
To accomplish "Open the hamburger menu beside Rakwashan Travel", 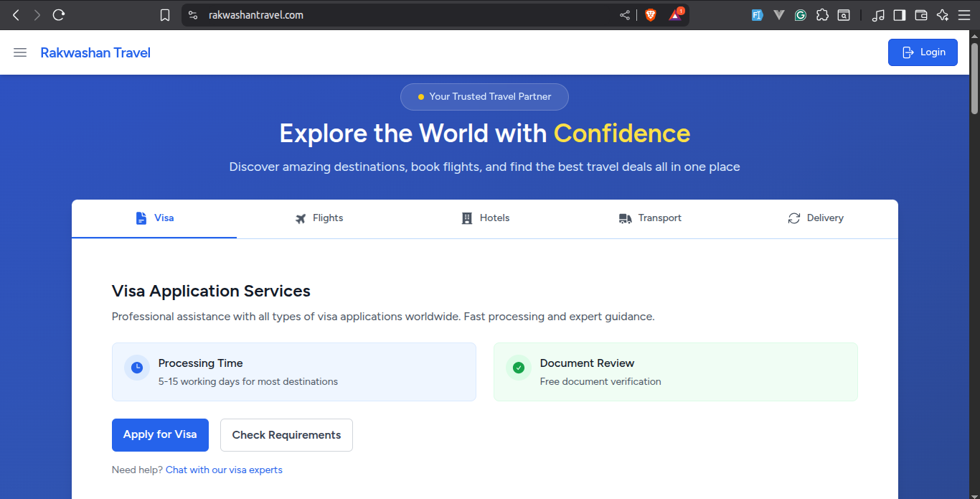I will (x=20, y=52).
